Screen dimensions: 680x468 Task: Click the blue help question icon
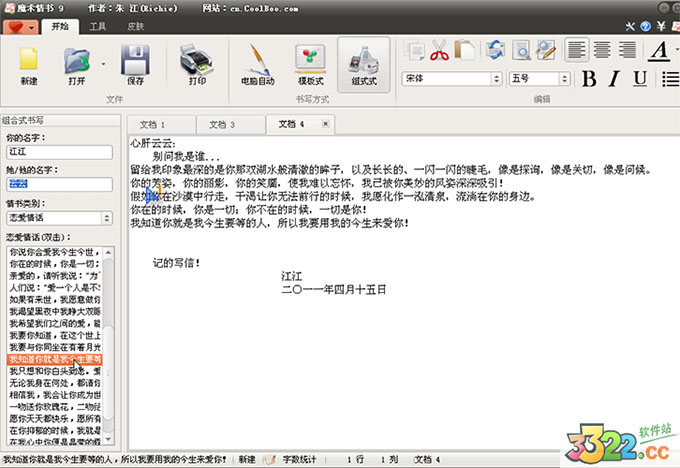point(646,27)
